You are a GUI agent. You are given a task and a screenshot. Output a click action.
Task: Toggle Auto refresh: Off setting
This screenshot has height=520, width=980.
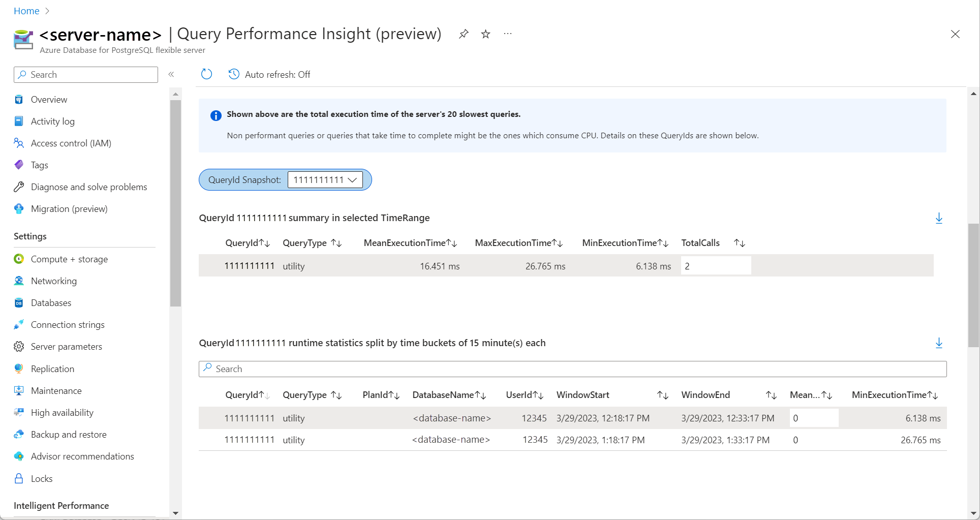(277, 75)
